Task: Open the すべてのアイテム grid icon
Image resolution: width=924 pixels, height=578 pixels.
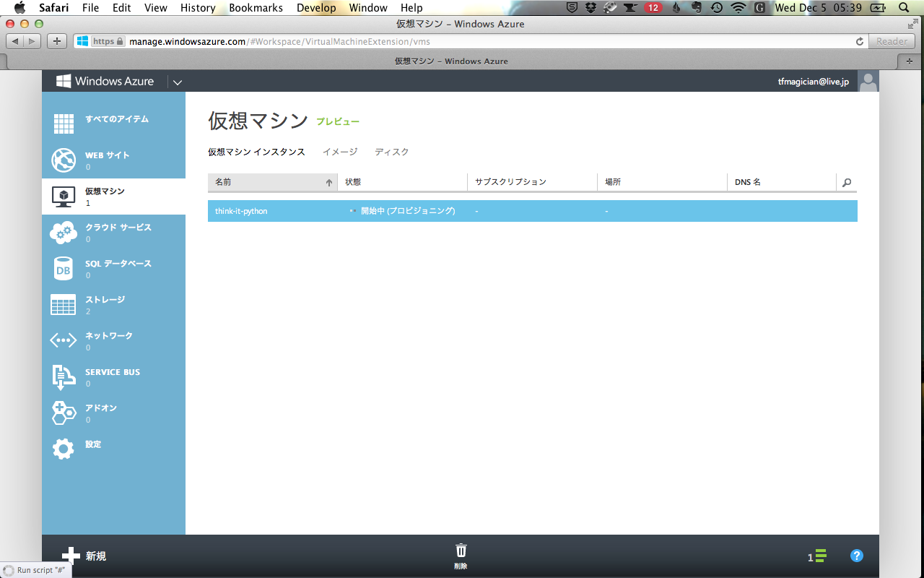Action: point(64,124)
